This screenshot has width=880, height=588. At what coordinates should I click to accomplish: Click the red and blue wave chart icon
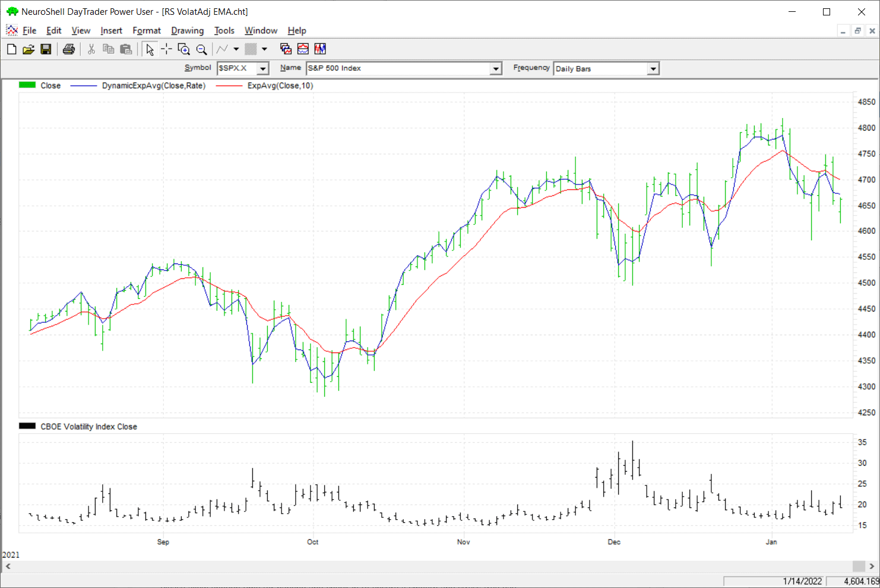(303, 49)
